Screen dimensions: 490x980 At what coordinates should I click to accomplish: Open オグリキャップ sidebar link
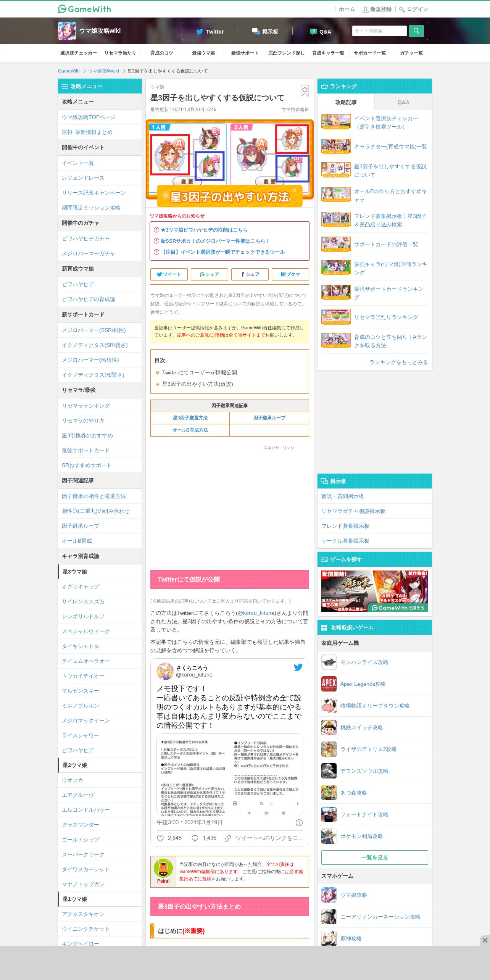click(x=100, y=587)
